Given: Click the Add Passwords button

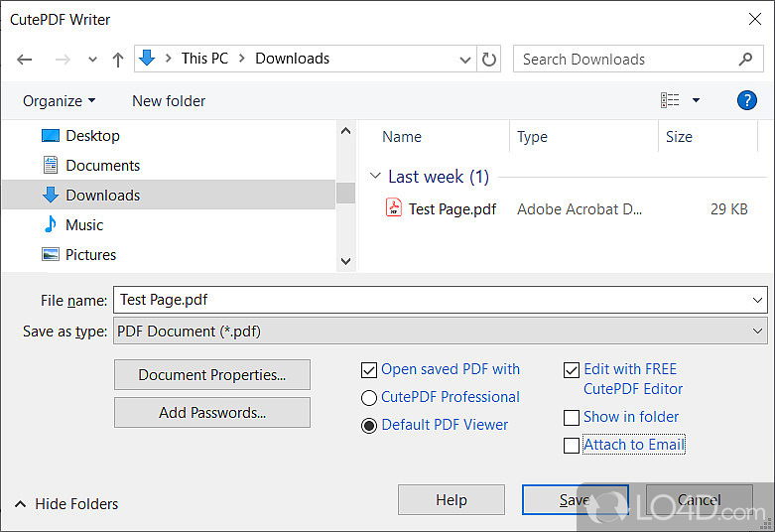Looking at the screenshot, I should [211, 412].
